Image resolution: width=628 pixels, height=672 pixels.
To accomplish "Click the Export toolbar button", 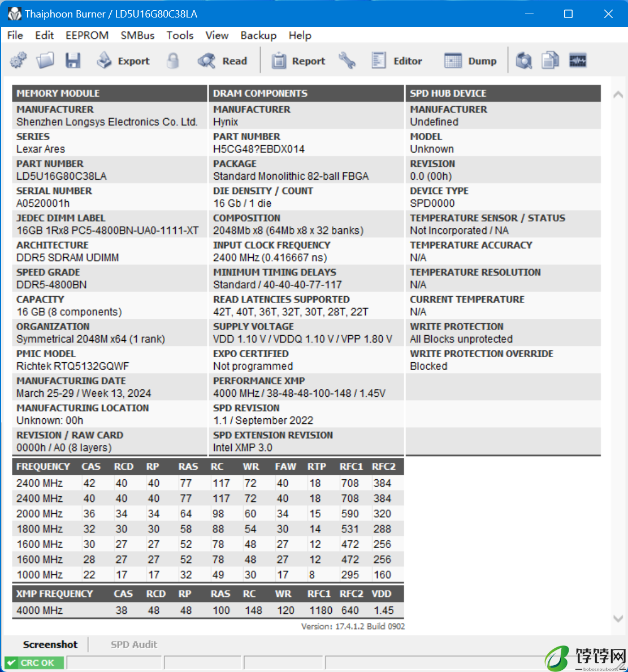I will tap(123, 61).
